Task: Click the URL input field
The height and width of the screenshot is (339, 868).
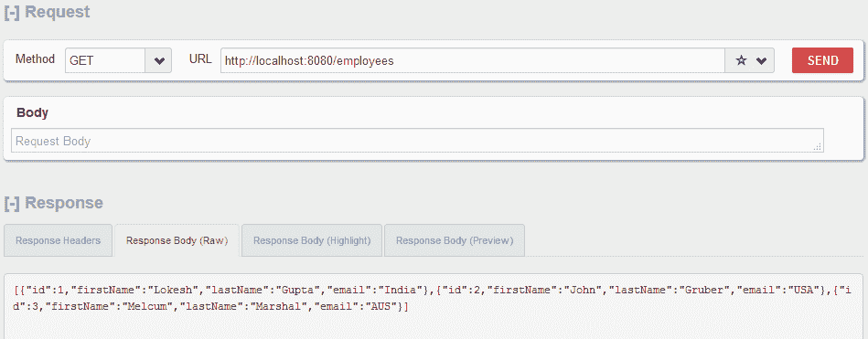Action: click(472, 60)
